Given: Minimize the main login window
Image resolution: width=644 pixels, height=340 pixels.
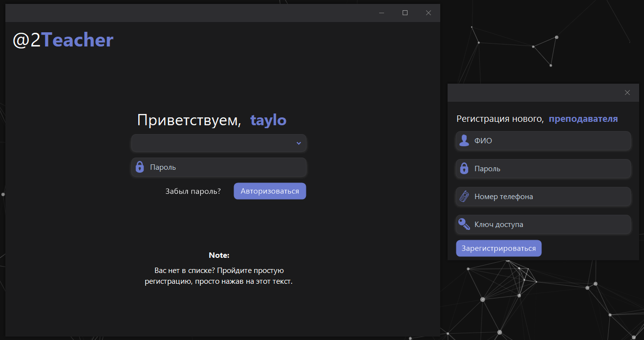Looking at the screenshot, I should (x=382, y=13).
